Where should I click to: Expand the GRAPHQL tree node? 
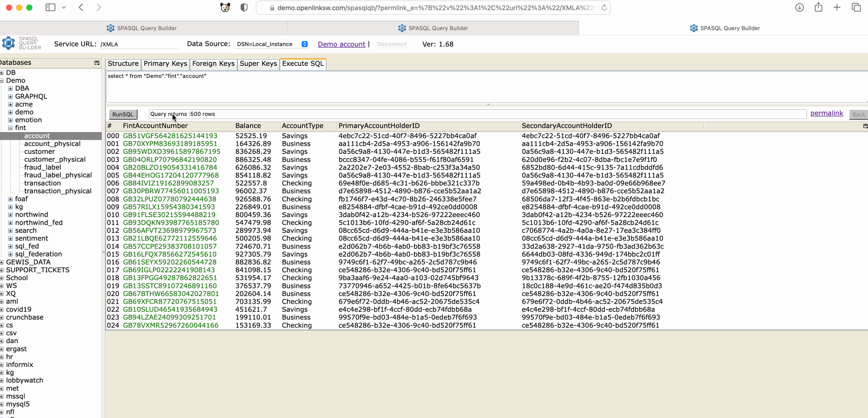pyautogui.click(x=11, y=97)
